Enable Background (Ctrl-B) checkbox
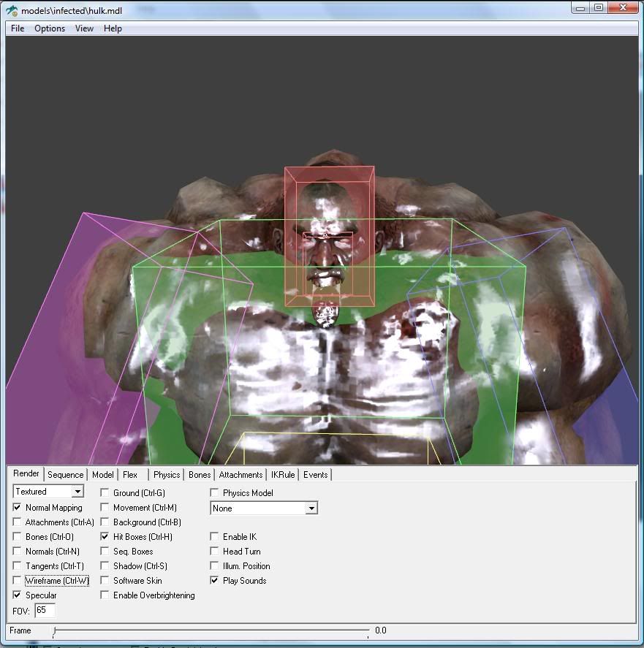This screenshot has width=644, height=648. (x=105, y=522)
